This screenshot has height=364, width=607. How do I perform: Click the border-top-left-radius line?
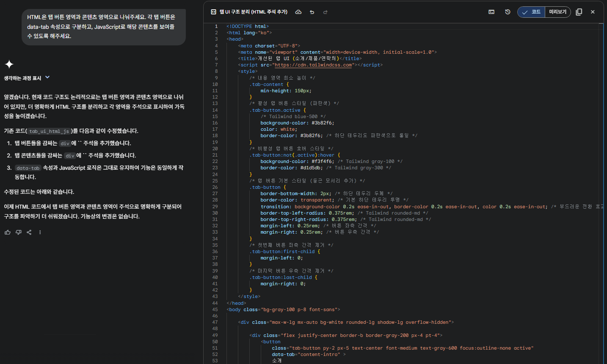[x=344, y=213]
